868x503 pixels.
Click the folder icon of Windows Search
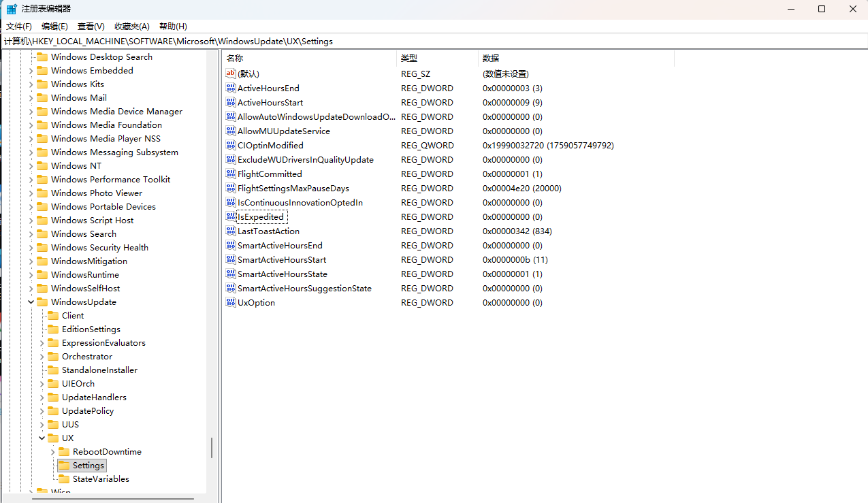(x=42, y=233)
